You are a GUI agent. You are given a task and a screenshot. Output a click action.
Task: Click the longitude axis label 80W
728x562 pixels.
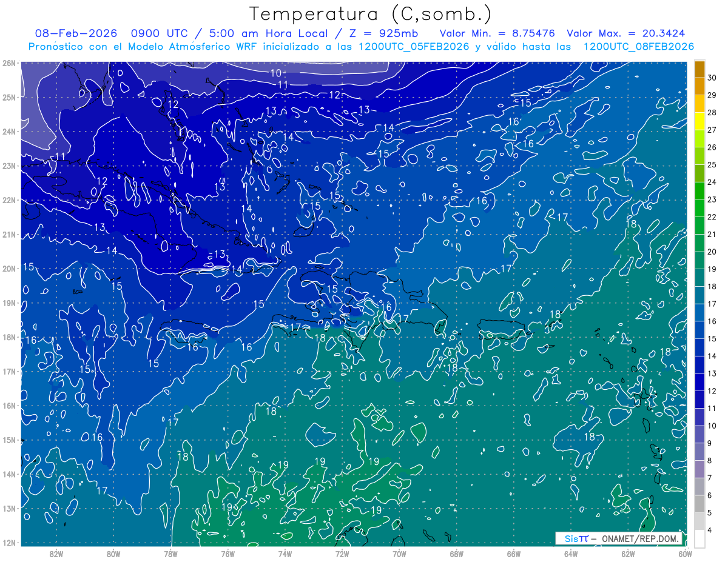pos(113,554)
